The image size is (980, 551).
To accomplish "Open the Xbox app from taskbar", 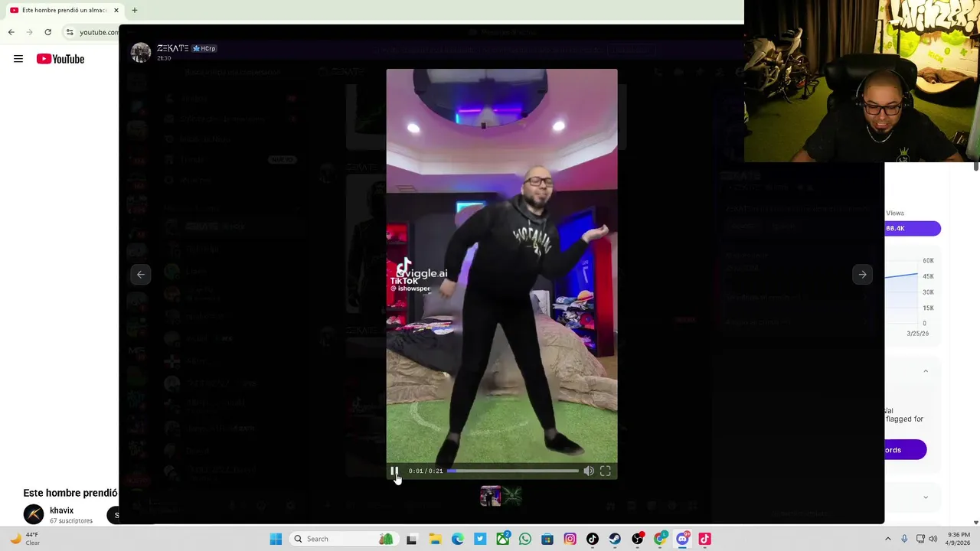I will [503, 539].
